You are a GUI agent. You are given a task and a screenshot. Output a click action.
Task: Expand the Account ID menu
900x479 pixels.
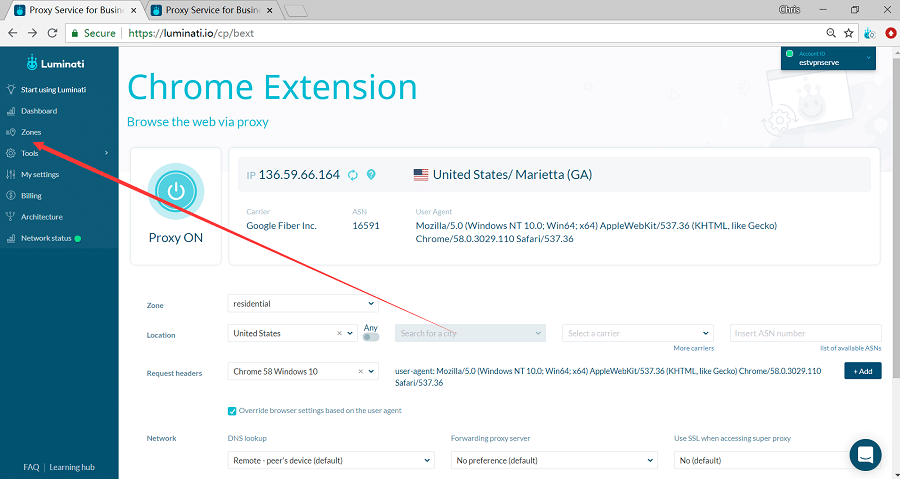click(828, 58)
